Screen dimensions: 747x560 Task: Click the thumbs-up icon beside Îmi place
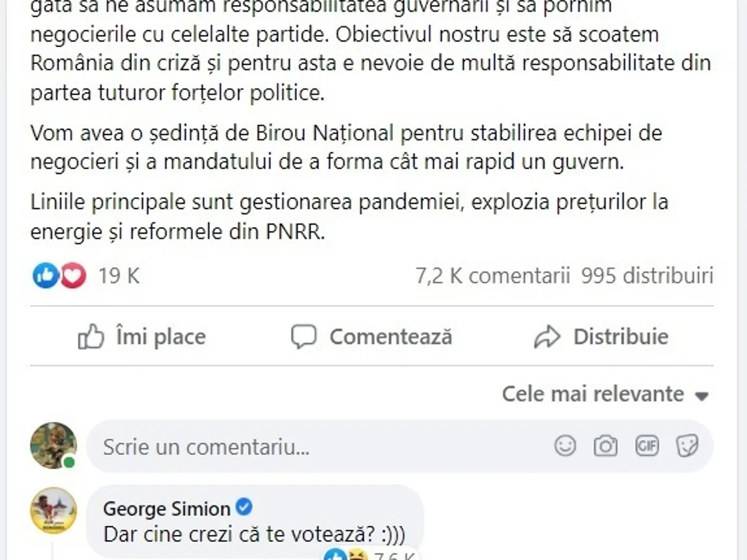[91, 337]
